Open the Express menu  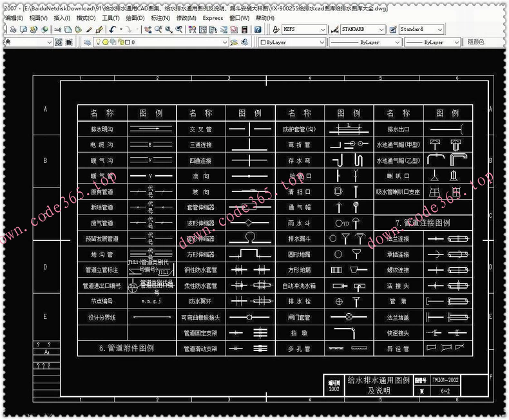pos(213,18)
